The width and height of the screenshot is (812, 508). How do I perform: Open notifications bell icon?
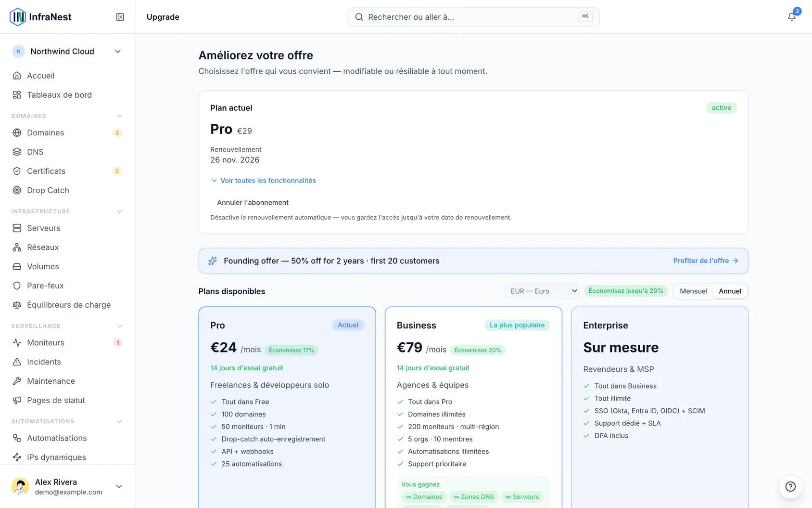791,17
